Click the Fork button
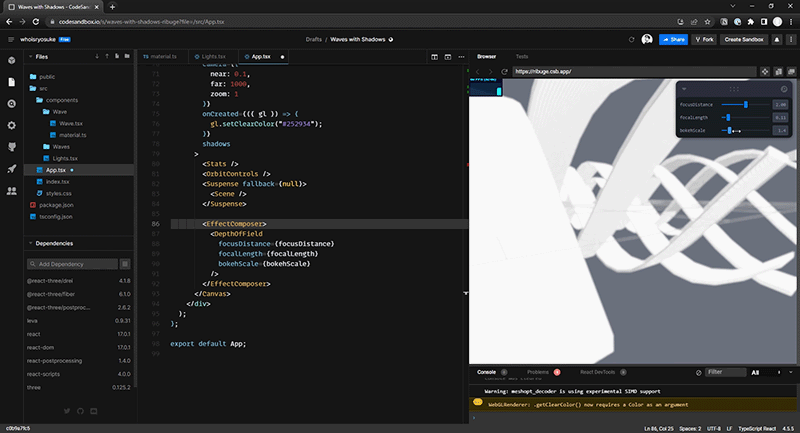This screenshot has height=433, width=800. (x=704, y=39)
